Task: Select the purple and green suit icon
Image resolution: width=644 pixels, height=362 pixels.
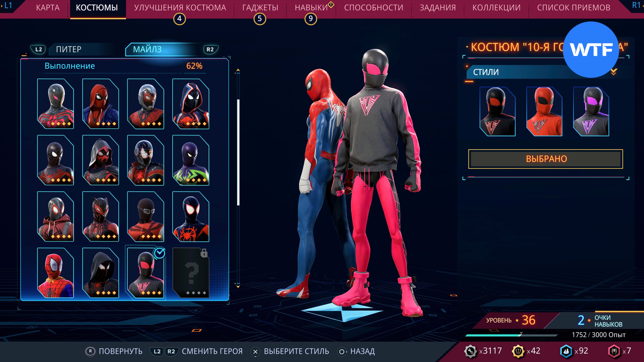Action: [x=191, y=160]
